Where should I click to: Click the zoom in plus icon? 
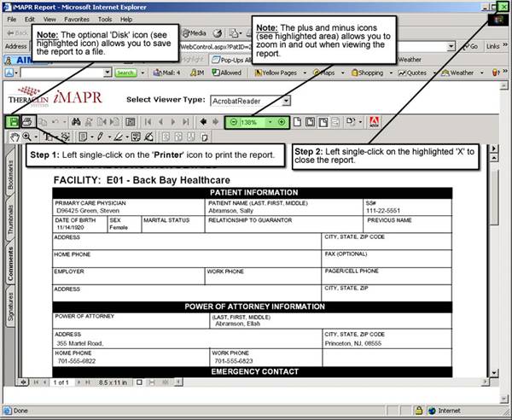(x=282, y=122)
